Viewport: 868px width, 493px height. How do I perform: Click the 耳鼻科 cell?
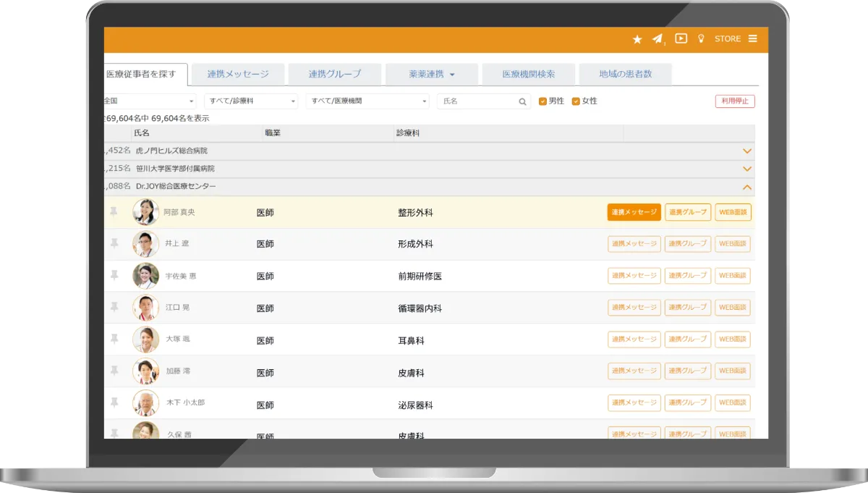[411, 340]
